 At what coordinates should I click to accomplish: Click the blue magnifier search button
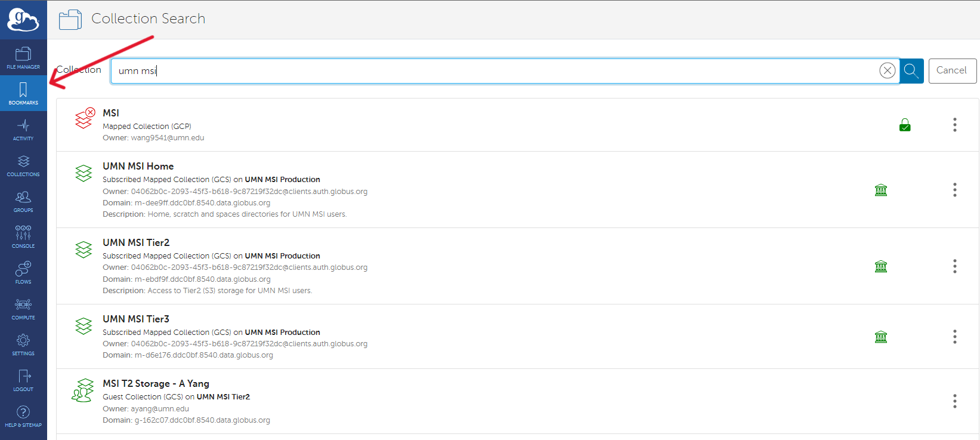pyautogui.click(x=911, y=71)
